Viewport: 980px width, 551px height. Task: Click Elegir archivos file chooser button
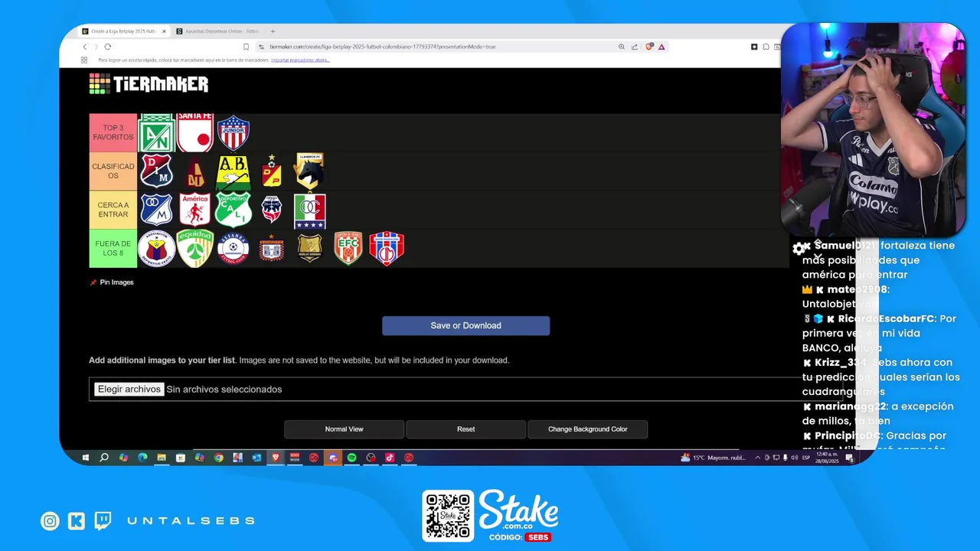tap(129, 389)
